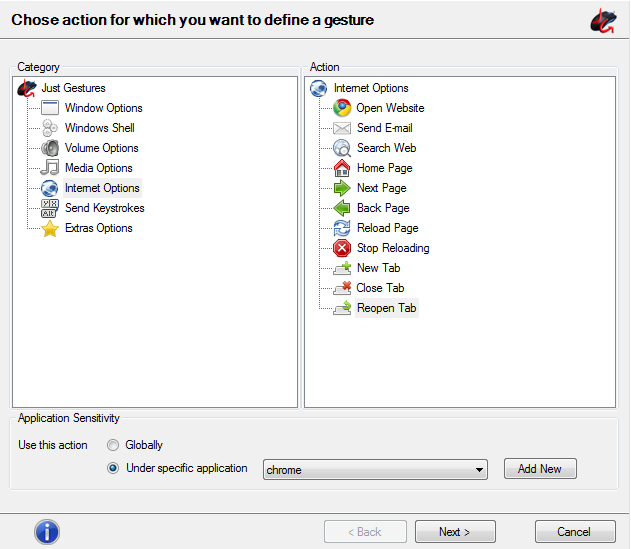Click the Add New button
The width and height of the screenshot is (631, 549).
coord(540,469)
